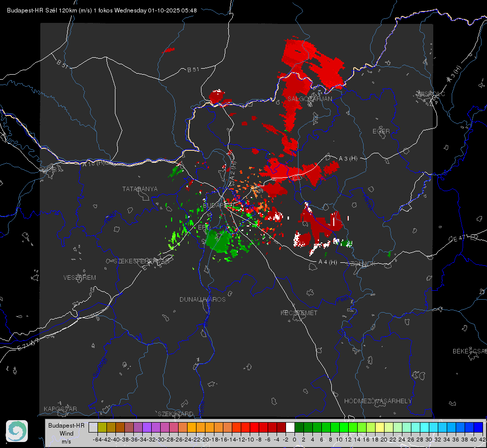Click the A 3 (H) label near Eger

348,158
